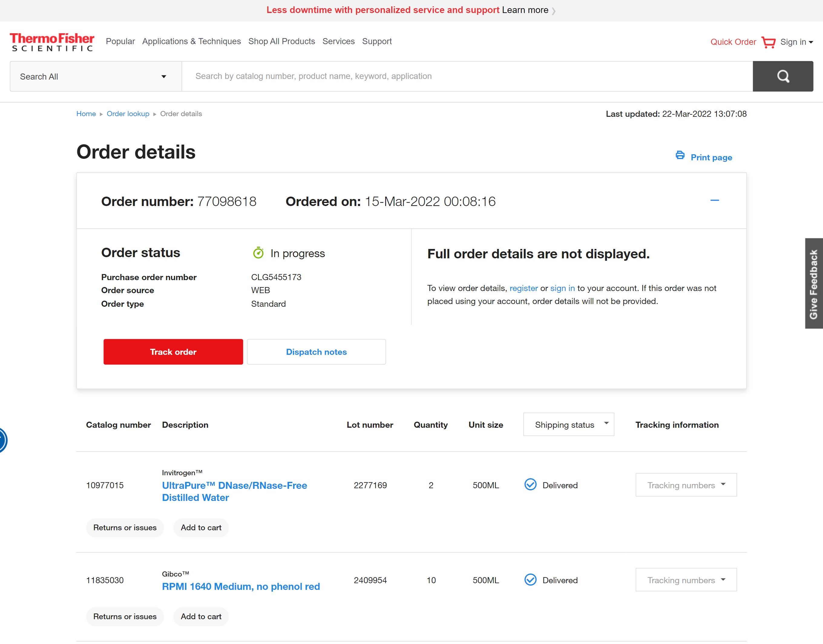Screen dimensions: 823x644
Task: Focus the catalog search input field
Action: point(467,76)
